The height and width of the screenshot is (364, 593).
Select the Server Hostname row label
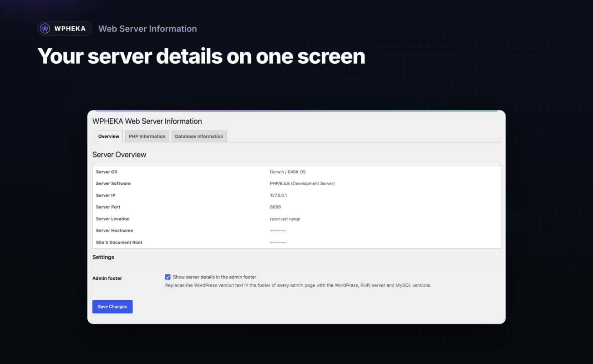[x=115, y=231]
